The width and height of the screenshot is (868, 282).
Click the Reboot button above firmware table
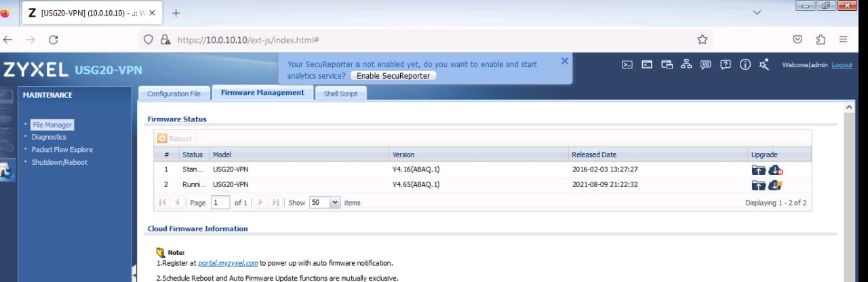click(x=175, y=138)
